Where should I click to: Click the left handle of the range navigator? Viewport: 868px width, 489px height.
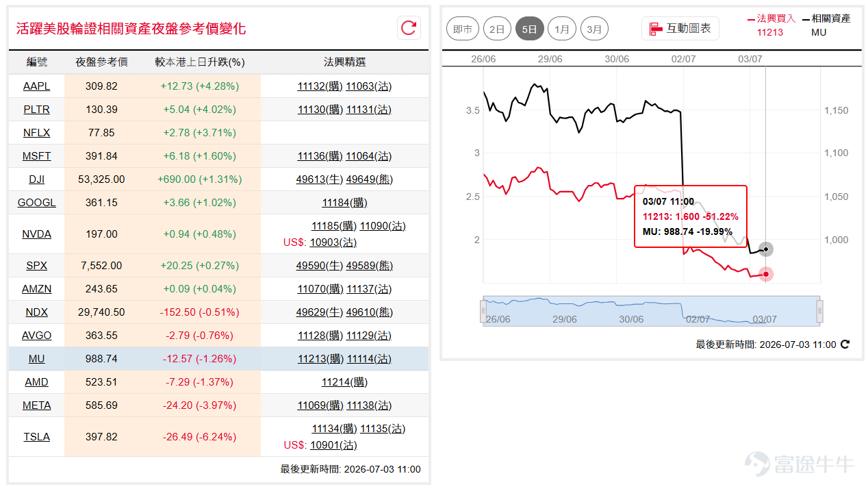coord(483,312)
